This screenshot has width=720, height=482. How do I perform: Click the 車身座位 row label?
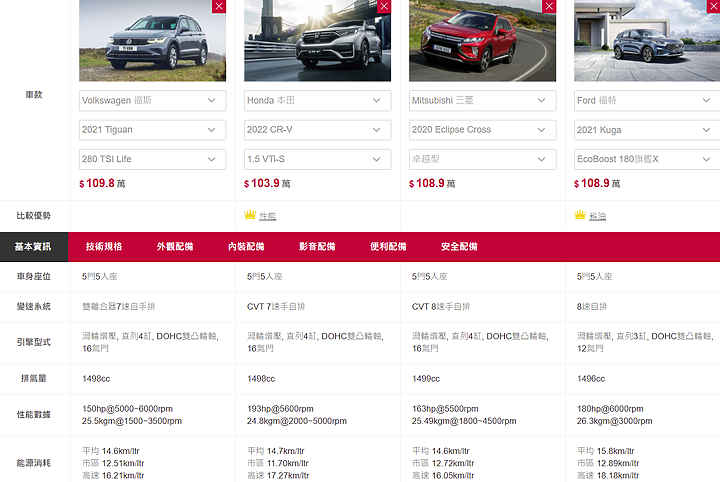34,276
